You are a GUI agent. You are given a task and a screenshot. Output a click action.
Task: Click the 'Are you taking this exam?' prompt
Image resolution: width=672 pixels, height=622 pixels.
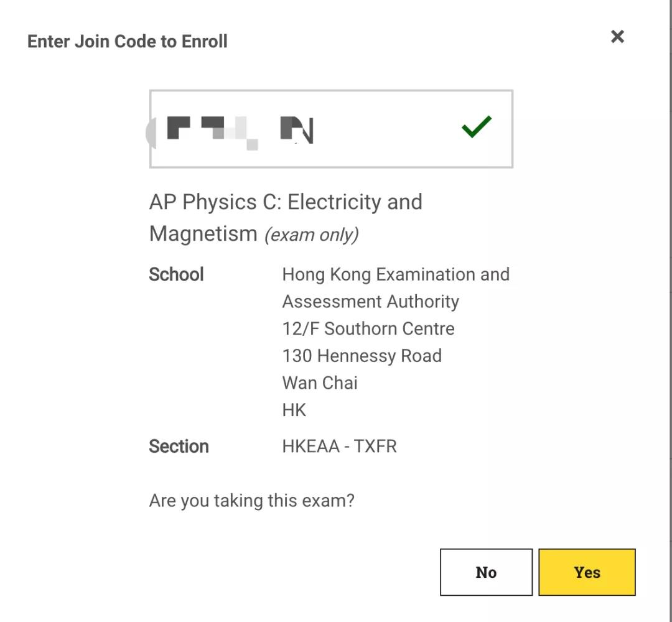point(251,500)
